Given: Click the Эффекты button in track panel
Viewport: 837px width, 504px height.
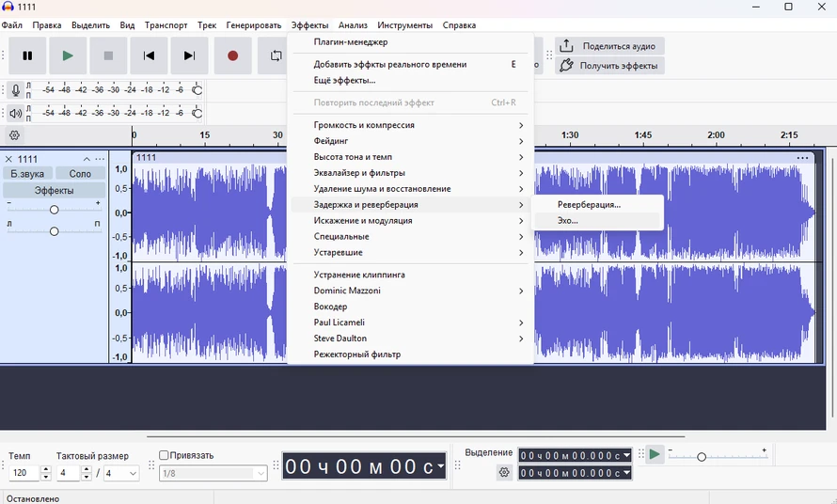Looking at the screenshot, I should [x=54, y=191].
